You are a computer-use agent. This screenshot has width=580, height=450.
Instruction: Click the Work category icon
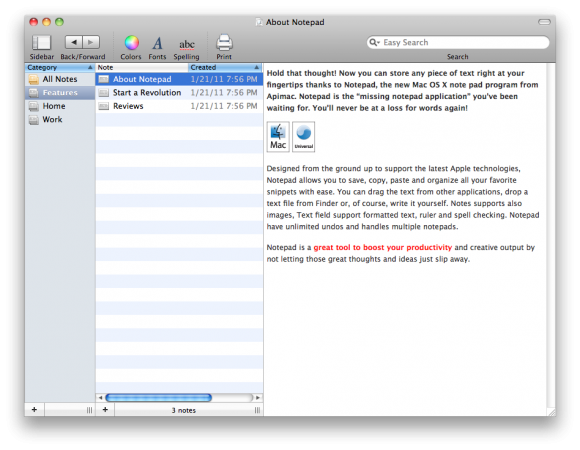(x=34, y=120)
